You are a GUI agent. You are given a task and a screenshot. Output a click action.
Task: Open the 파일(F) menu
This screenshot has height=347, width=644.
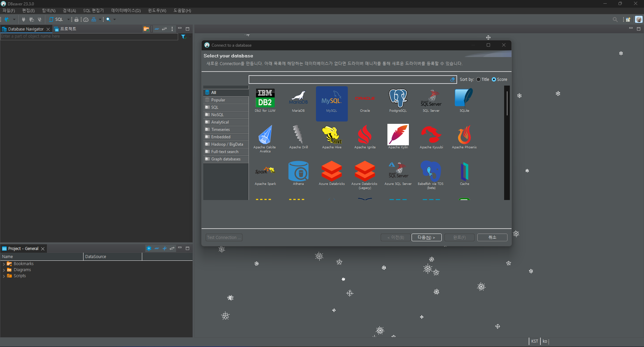[x=9, y=10]
